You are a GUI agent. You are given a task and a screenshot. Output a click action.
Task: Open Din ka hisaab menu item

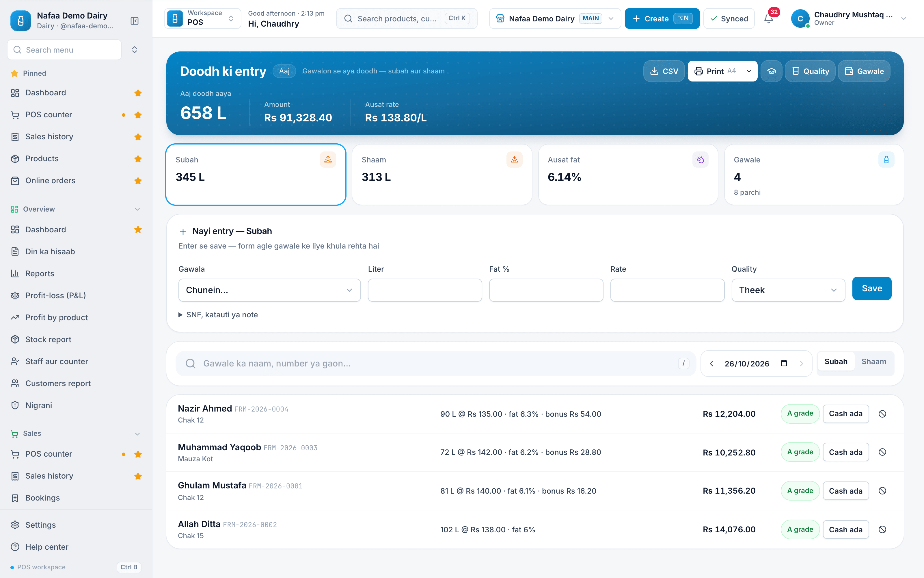(76, 251)
